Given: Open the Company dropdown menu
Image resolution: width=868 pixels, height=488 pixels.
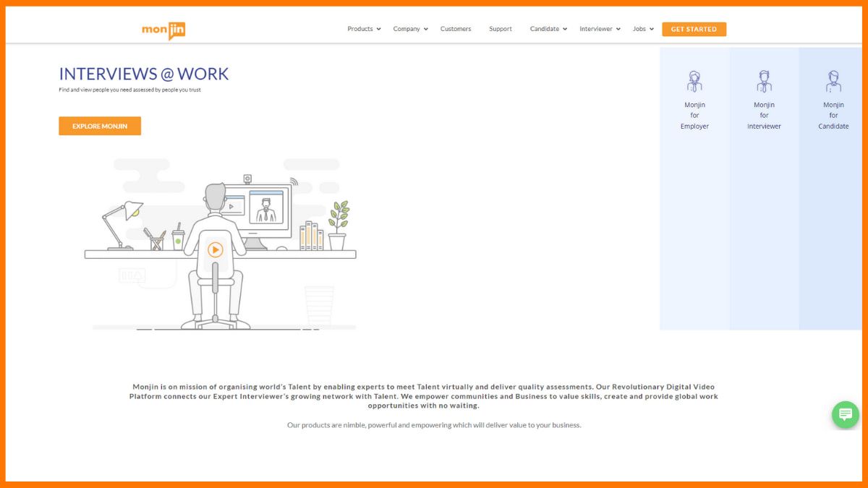Looking at the screenshot, I should click(x=407, y=29).
